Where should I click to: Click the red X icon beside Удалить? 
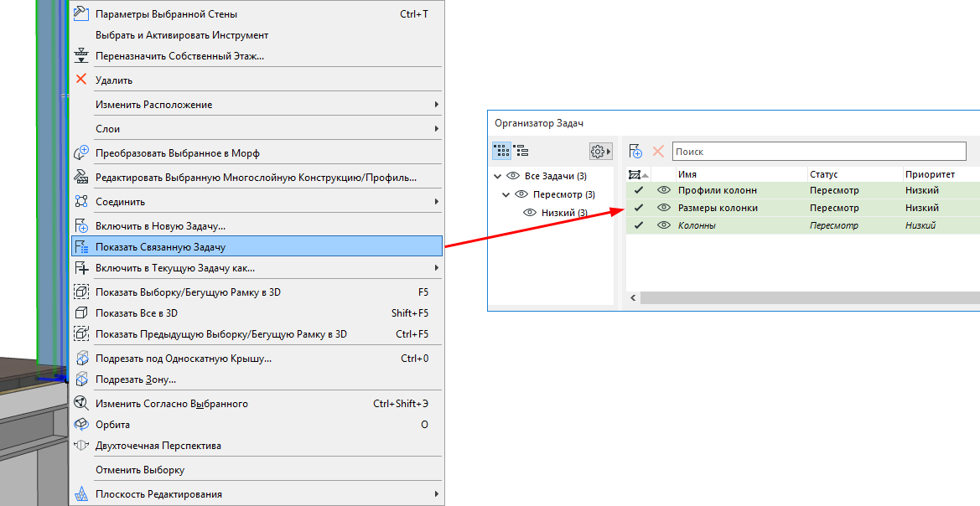coord(81,80)
